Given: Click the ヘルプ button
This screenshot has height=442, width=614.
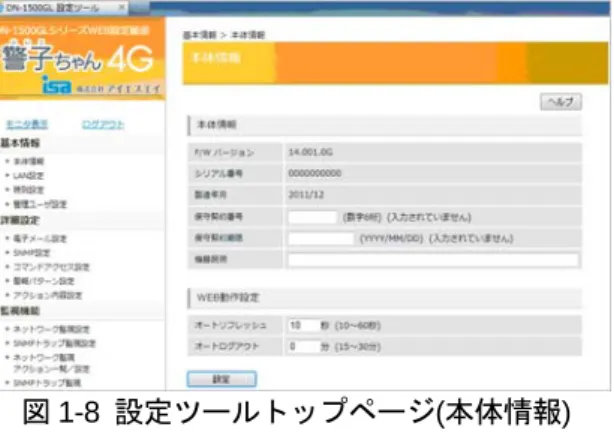Looking at the screenshot, I should (561, 102).
